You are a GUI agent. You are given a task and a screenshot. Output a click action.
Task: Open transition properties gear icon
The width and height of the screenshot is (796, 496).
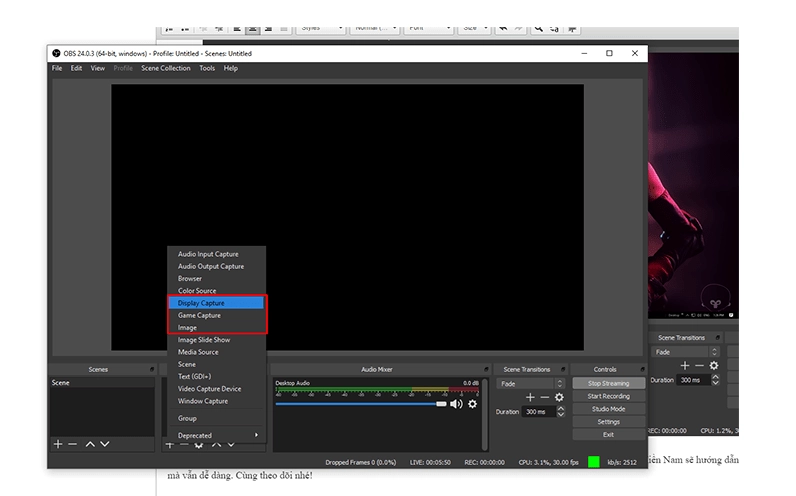559,397
